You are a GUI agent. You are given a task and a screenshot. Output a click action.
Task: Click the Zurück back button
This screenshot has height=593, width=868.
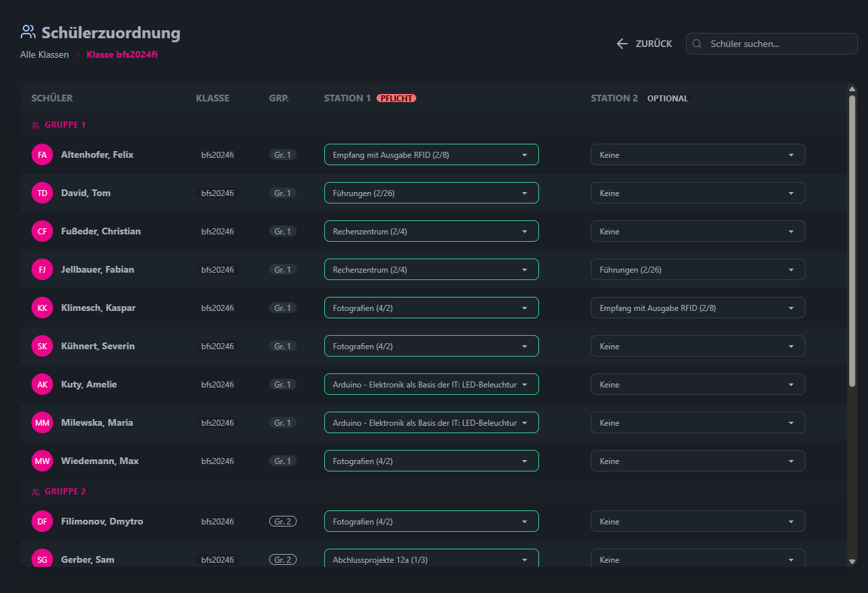[644, 44]
